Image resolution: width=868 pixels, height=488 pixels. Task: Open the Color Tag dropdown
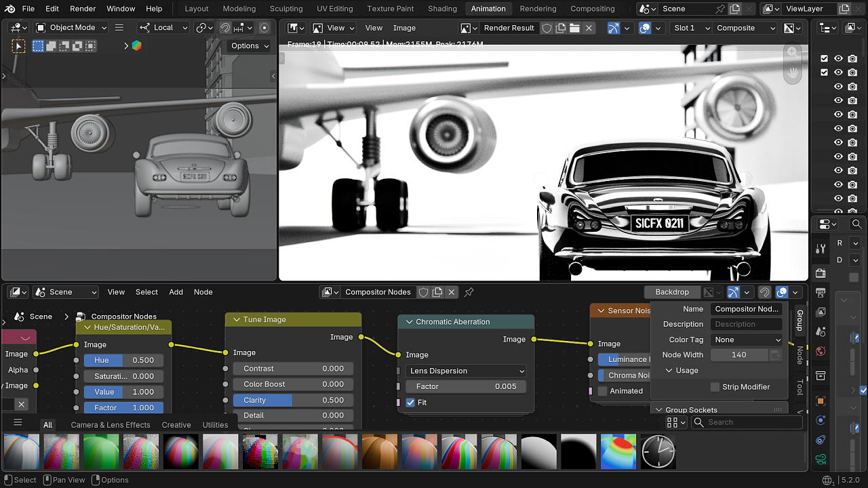pos(747,340)
